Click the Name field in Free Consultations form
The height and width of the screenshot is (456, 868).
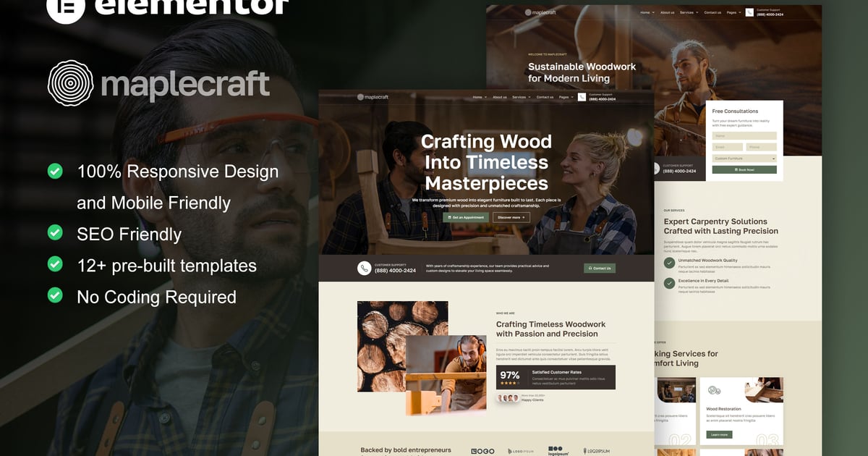click(x=744, y=135)
